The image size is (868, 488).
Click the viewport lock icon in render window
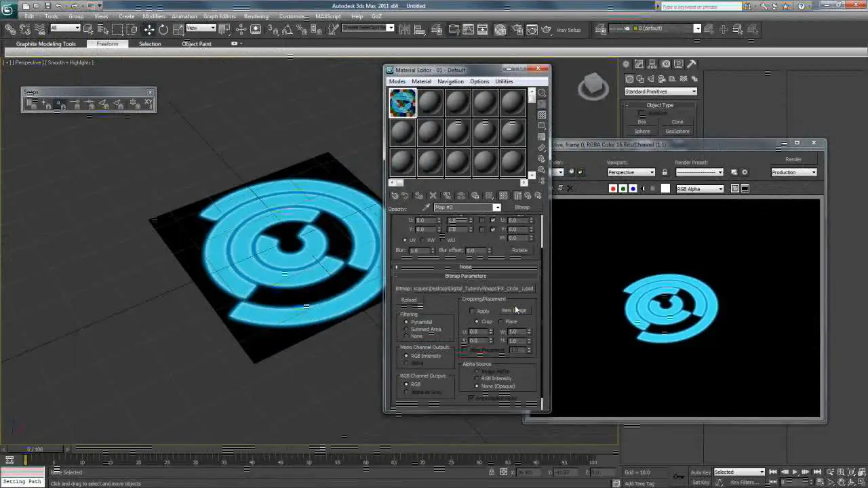pyautogui.click(x=665, y=172)
